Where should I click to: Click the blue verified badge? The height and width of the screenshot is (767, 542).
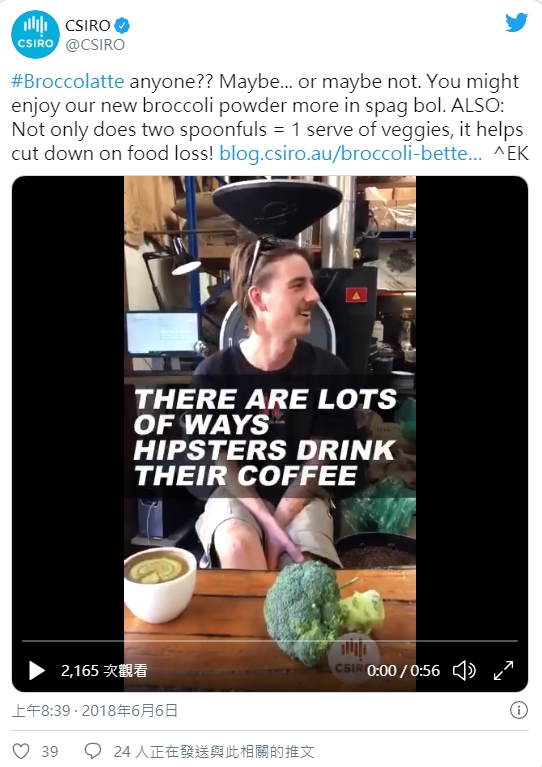tap(122, 25)
